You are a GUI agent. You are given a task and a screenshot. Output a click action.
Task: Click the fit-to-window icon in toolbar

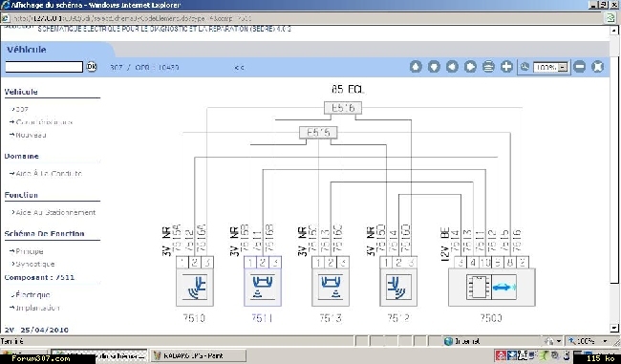click(x=598, y=66)
